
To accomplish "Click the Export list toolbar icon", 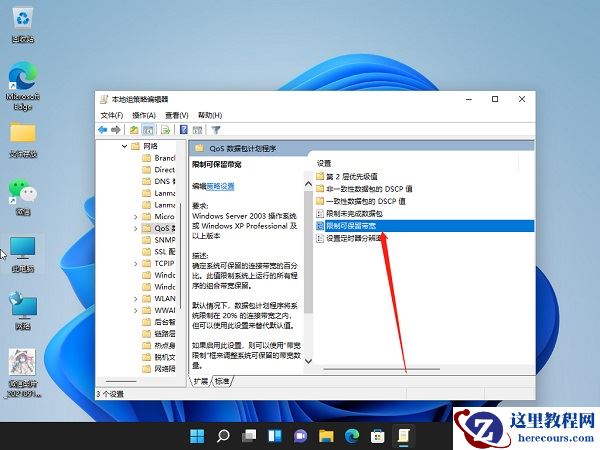I will 165,130.
